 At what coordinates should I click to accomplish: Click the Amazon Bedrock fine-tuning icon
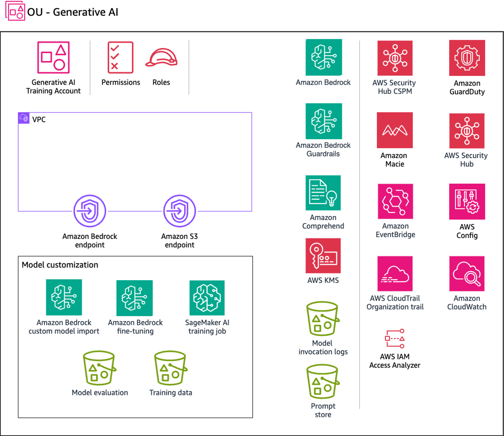(135, 298)
